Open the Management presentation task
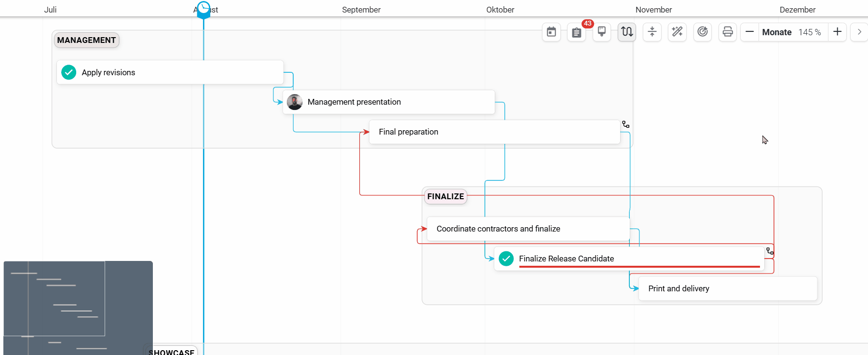The image size is (868, 355). point(389,102)
